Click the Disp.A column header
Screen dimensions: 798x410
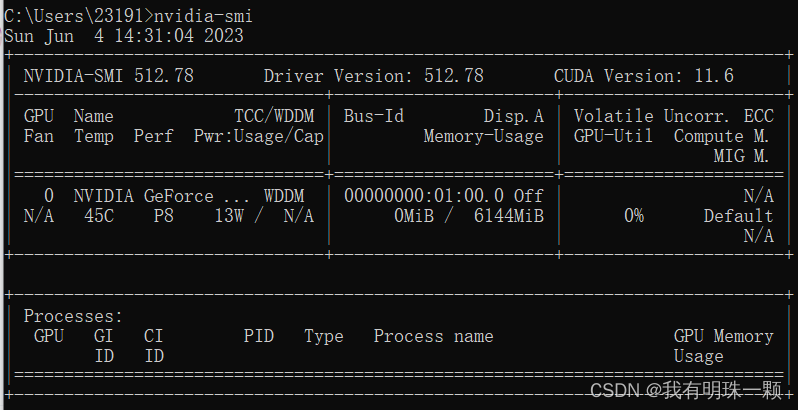coord(514,116)
